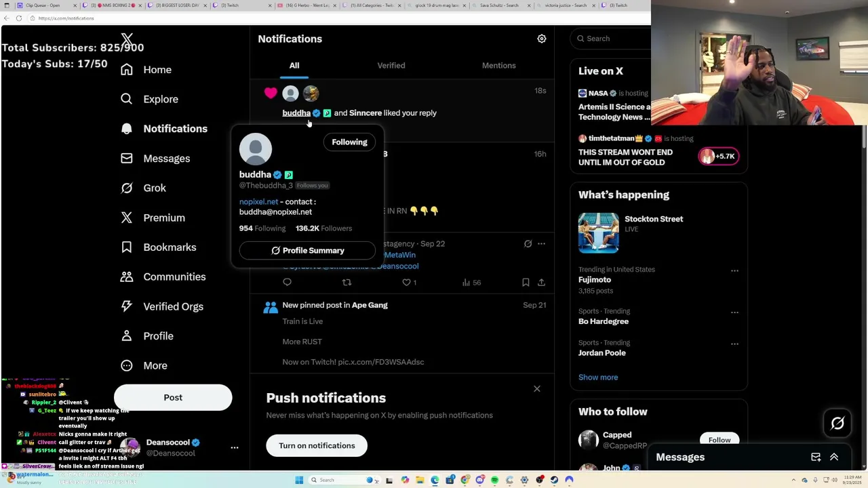View buddha's 954 Following list
Viewport: 868px width, 488px height.
point(262,228)
